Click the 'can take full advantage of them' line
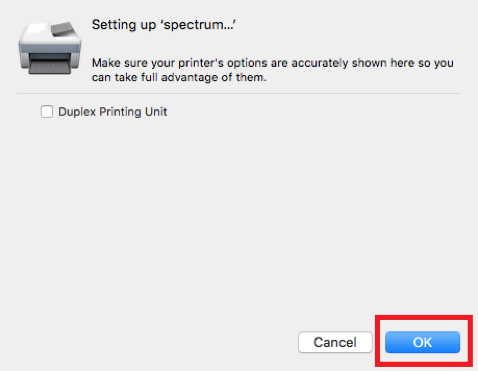 click(179, 77)
